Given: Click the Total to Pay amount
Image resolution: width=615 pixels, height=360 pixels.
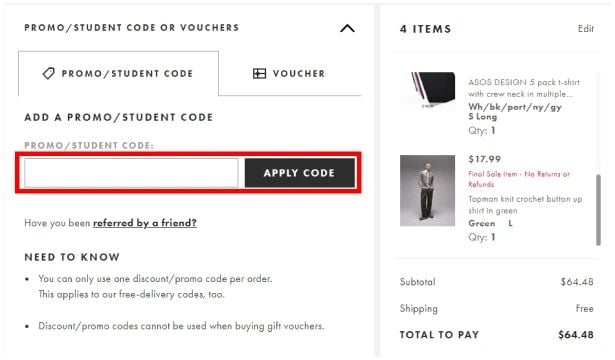Looking at the screenshot, I should point(576,335).
